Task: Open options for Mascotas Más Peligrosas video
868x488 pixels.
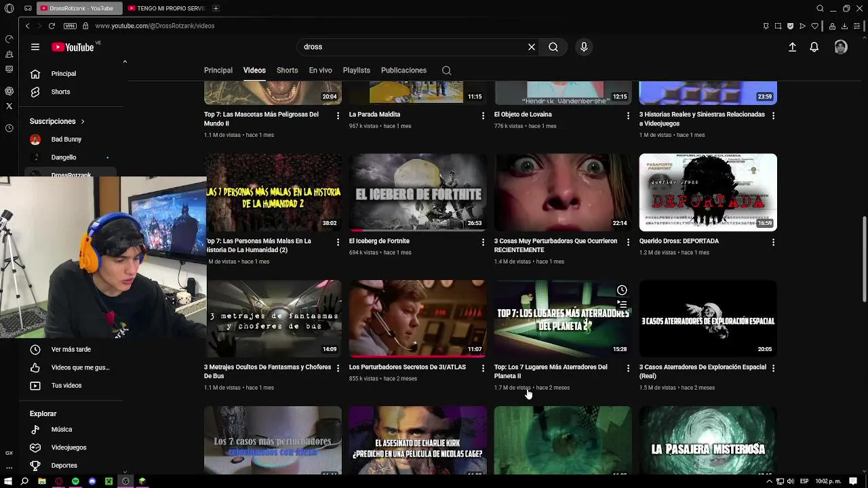Action: [338, 116]
